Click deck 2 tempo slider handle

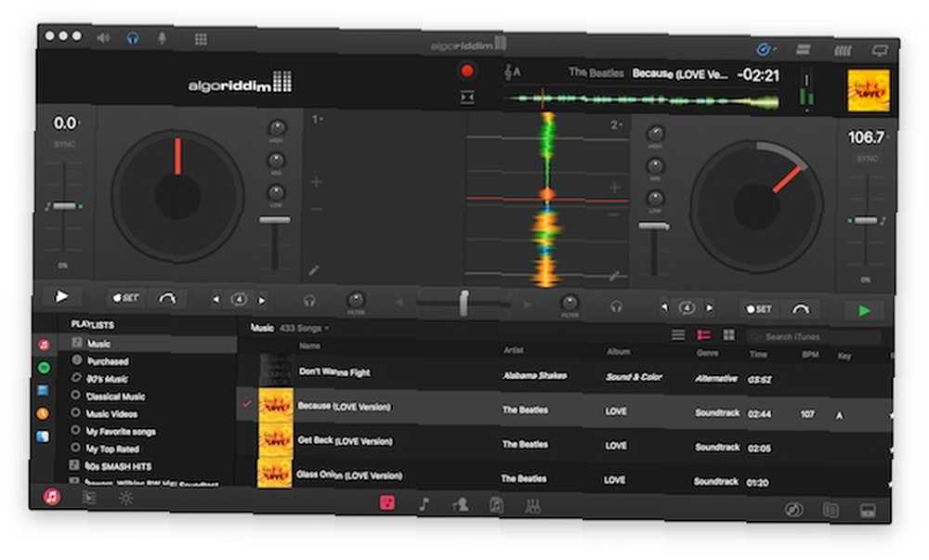click(x=866, y=220)
